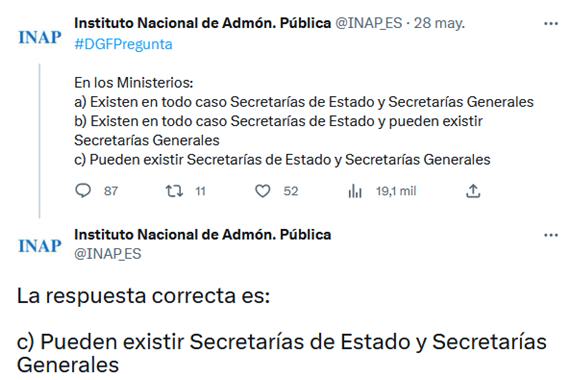This screenshot has width=571, height=380.
Task: View the 52 likes count
Action: pos(291,191)
